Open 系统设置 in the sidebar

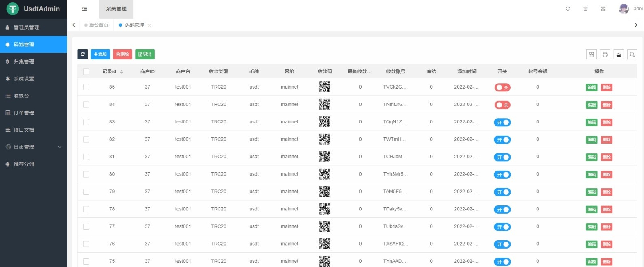pos(34,79)
